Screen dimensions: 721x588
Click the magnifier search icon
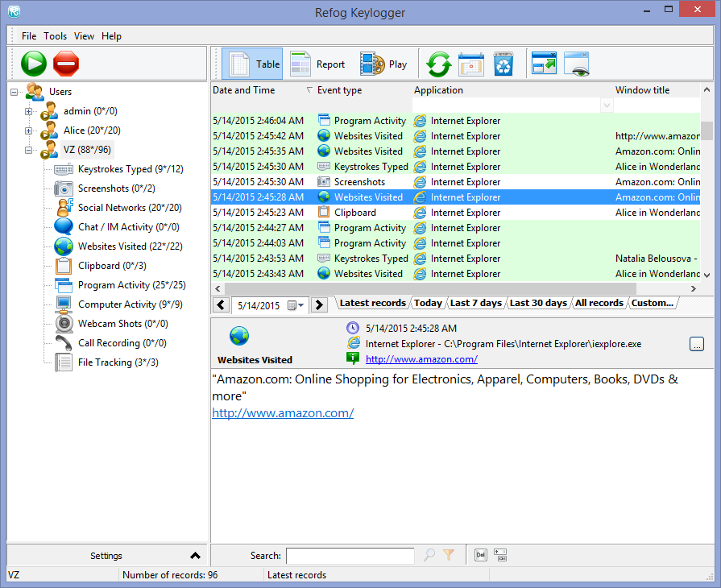pos(429,555)
